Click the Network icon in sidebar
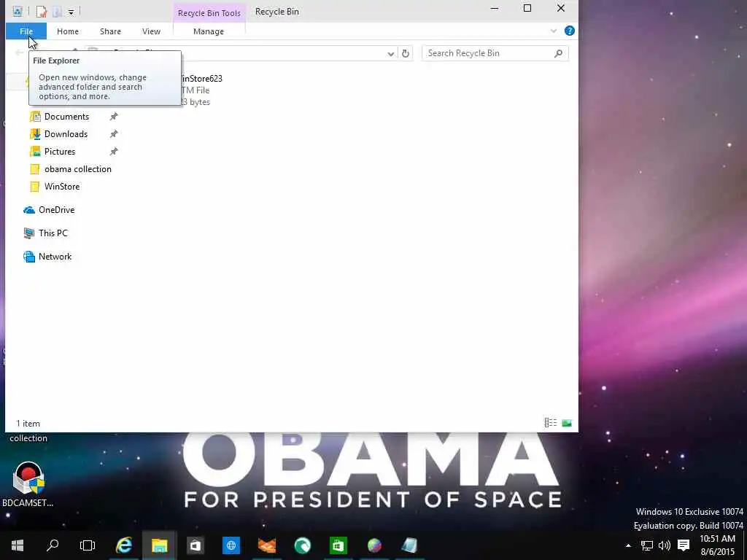 pos(29,257)
